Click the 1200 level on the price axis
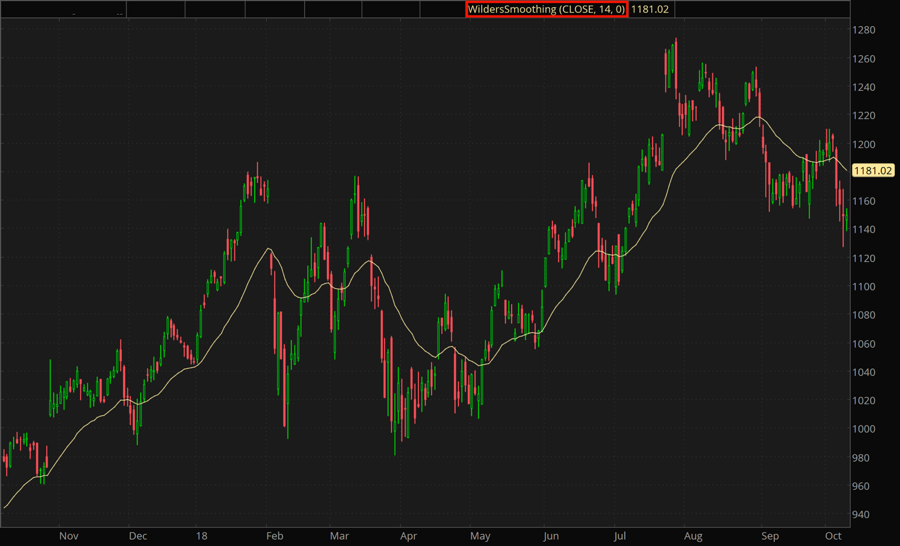The image size is (900, 546). (x=864, y=144)
